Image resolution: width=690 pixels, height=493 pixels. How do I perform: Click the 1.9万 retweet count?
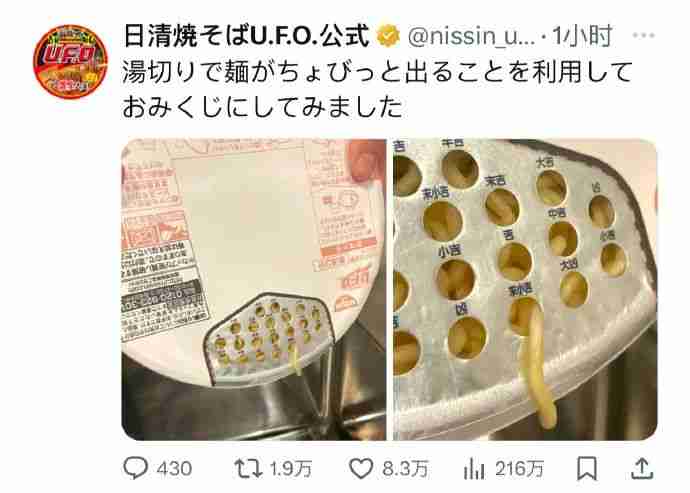point(291,469)
